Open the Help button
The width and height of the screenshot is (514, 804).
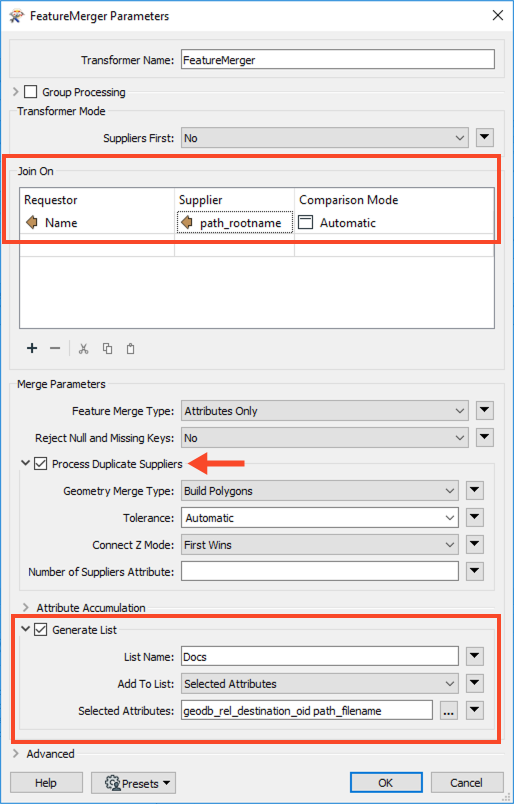click(x=46, y=783)
